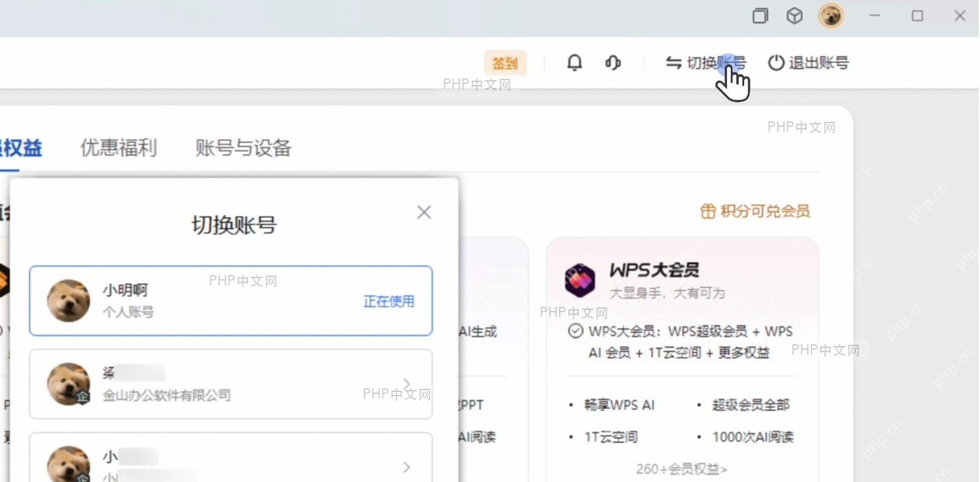
Task: Click the 超级会员全部 benefit item
Action: click(x=750, y=405)
